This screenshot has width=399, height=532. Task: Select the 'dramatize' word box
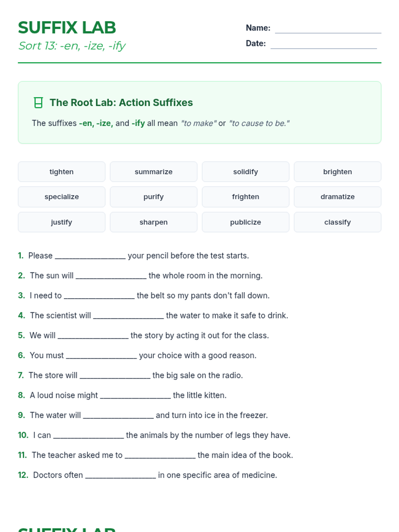point(337,197)
